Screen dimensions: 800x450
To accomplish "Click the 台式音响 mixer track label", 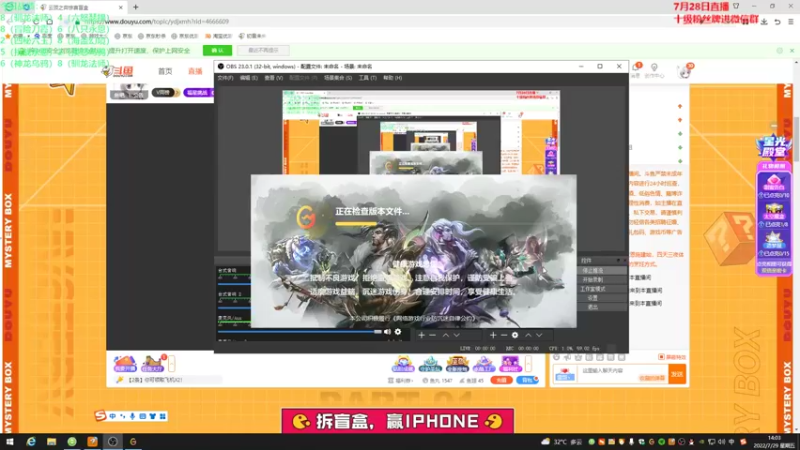I will pyautogui.click(x=228, y=270).
